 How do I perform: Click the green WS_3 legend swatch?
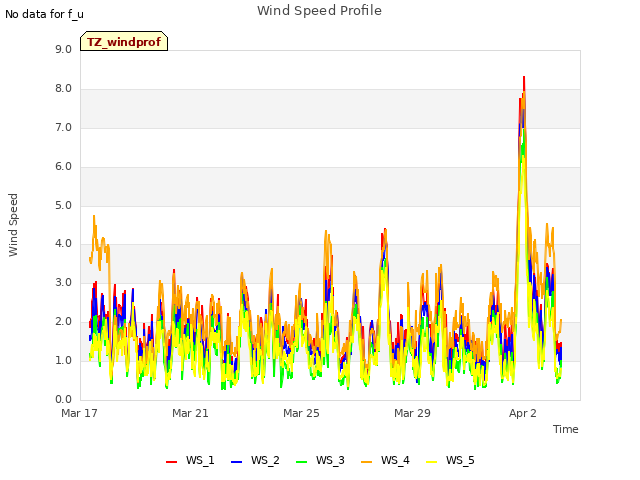point(301,462)
